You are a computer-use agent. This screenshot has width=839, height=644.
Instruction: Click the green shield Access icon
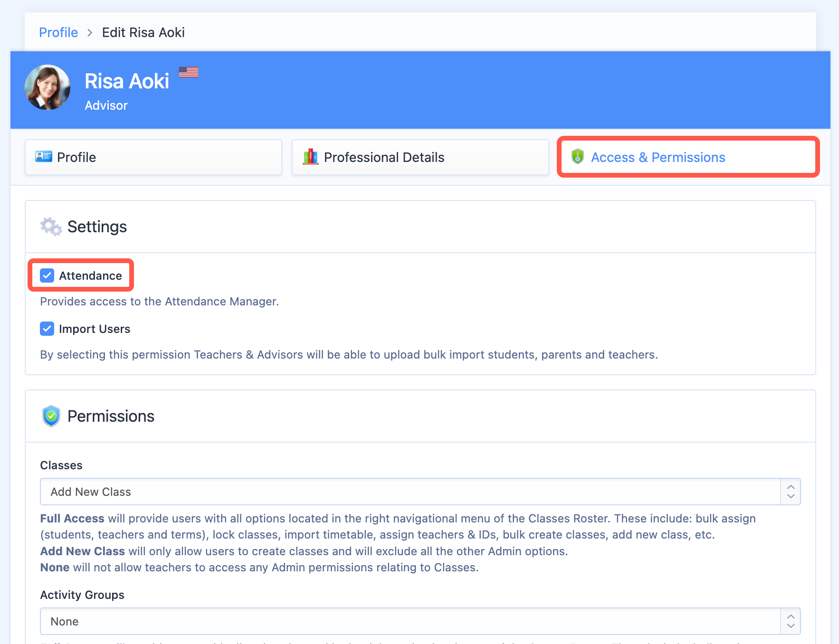(x=577, y=157)
